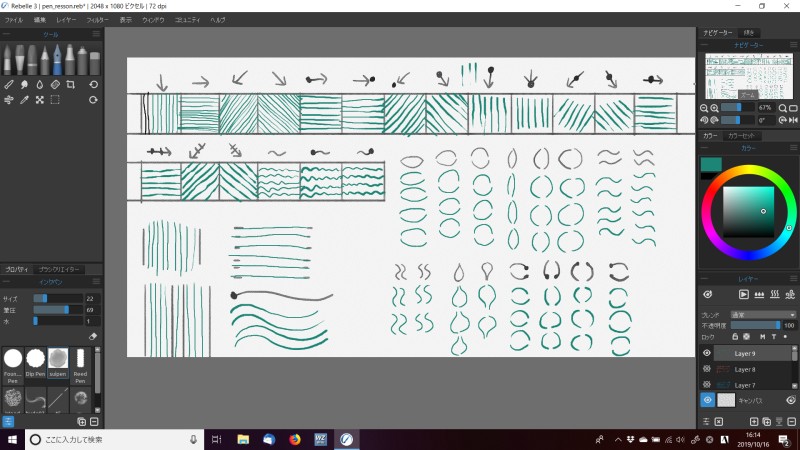
Task: Toggle eraser mode for the ink pen brush
Action: click(93, 336)
